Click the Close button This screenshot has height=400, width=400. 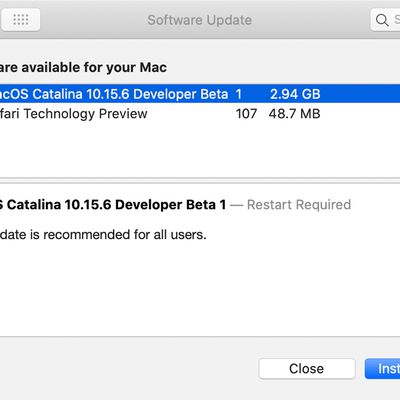307,369
